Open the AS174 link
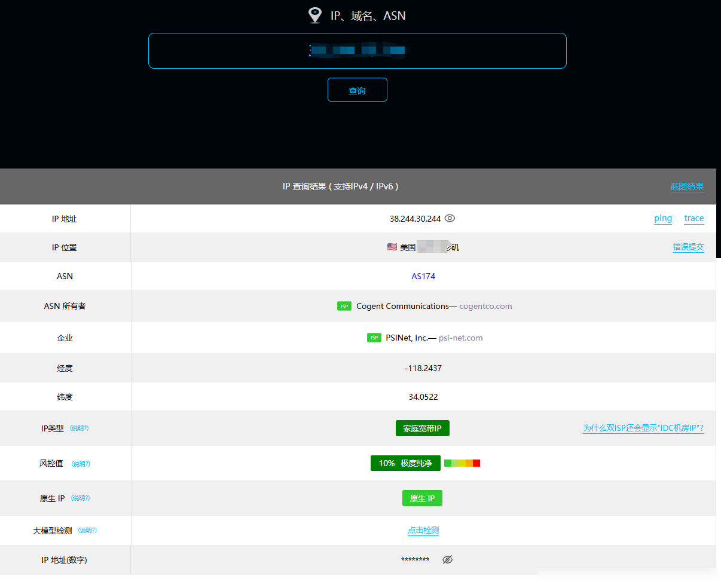The height and width of the screenshot is (588, 721). click(x=423, y=276)
